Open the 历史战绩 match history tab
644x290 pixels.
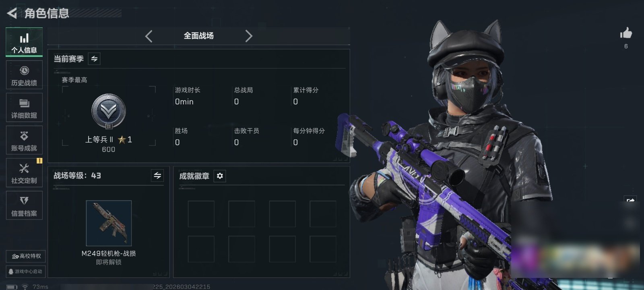24,75
